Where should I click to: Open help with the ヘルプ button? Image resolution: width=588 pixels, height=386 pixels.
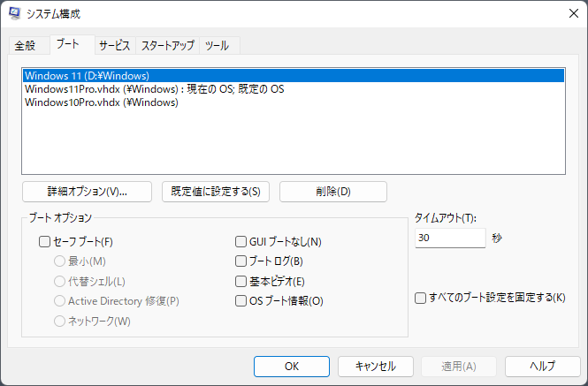coord(543,367)
